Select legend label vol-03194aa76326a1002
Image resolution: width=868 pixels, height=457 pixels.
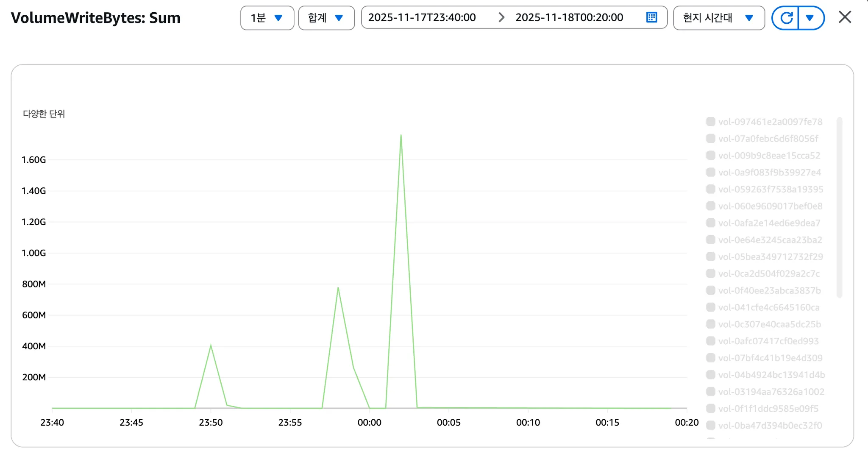coord(771,392)
